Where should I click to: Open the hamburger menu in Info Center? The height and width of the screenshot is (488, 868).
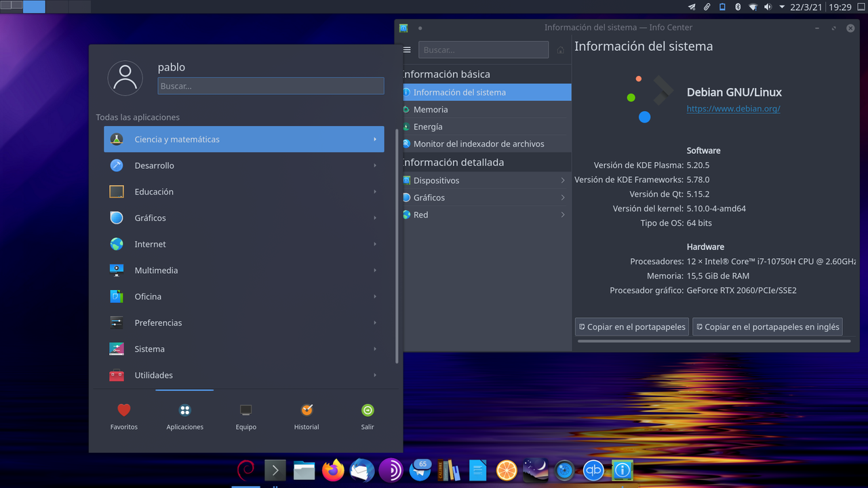(407, 49)
